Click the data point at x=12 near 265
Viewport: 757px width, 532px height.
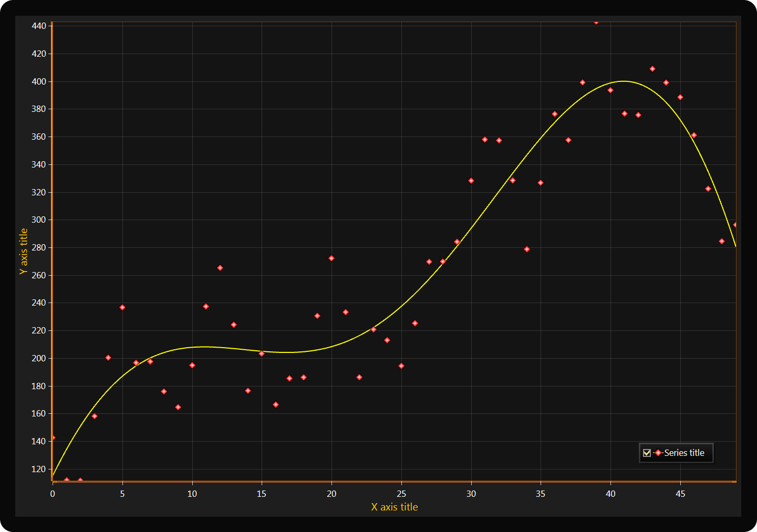(x=220, y=268)
